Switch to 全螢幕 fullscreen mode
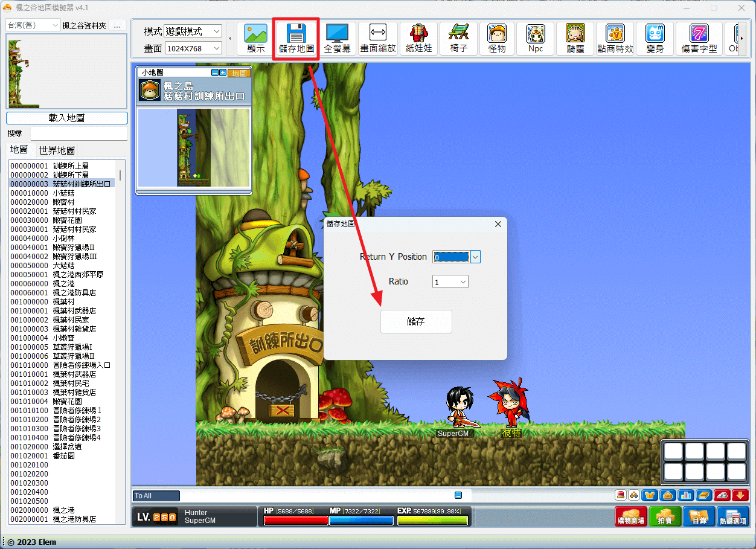This screenshot has height=549, width=756. coord(338,39)
